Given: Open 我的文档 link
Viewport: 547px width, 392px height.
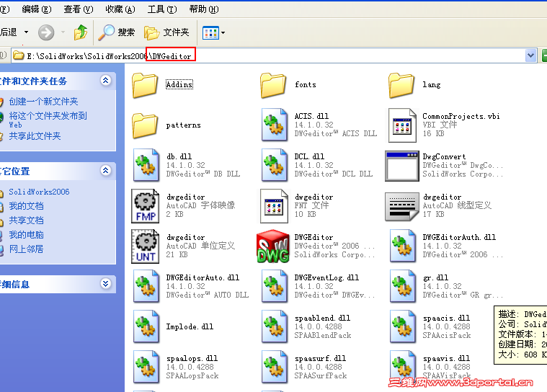Looking at the screenshot, I should click(x=26, y=206).
